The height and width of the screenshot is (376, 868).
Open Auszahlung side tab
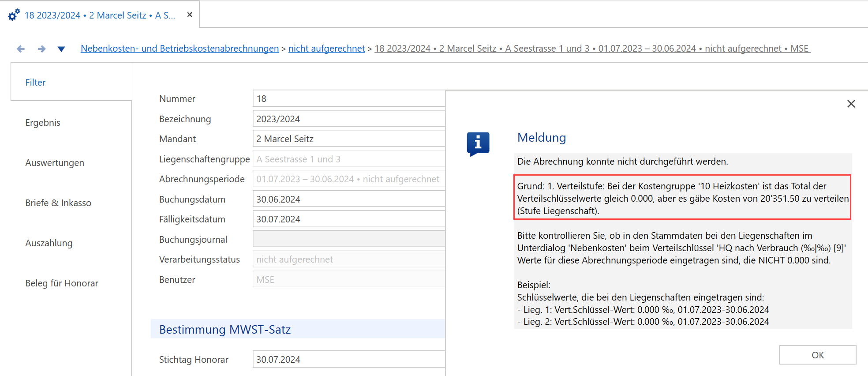coord(49,243)
